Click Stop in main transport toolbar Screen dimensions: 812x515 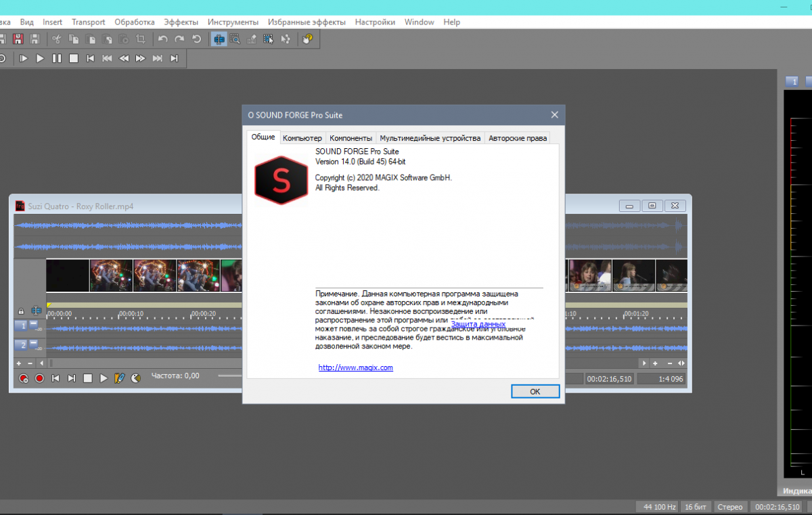[74, 59]
